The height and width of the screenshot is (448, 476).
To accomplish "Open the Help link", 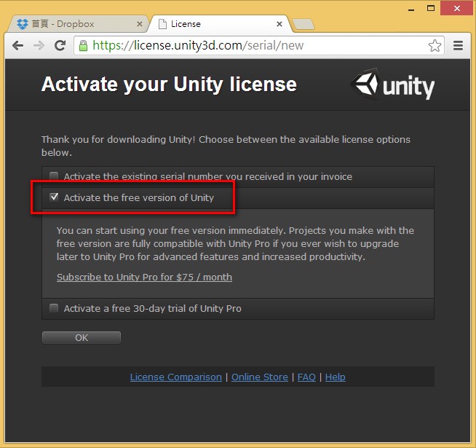I will click(335, 377).
